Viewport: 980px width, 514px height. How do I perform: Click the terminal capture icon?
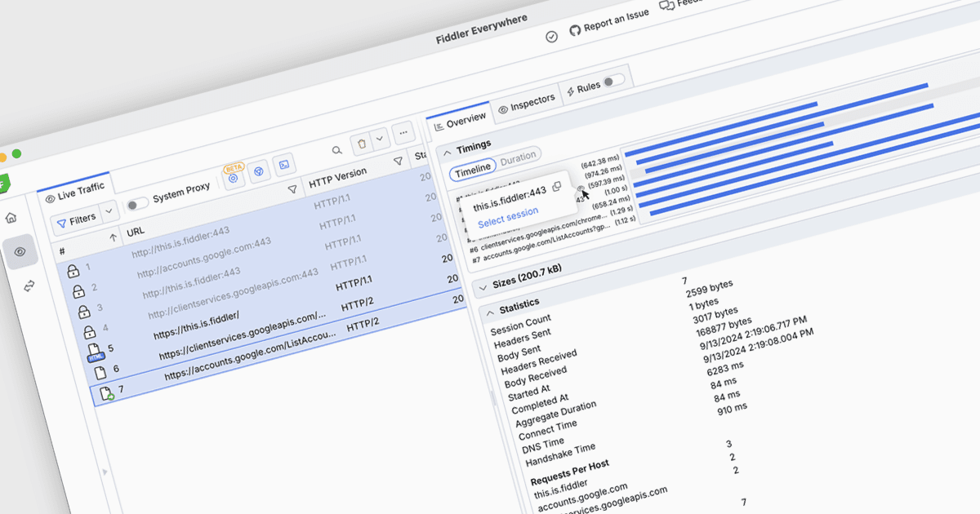pos(284,166)
